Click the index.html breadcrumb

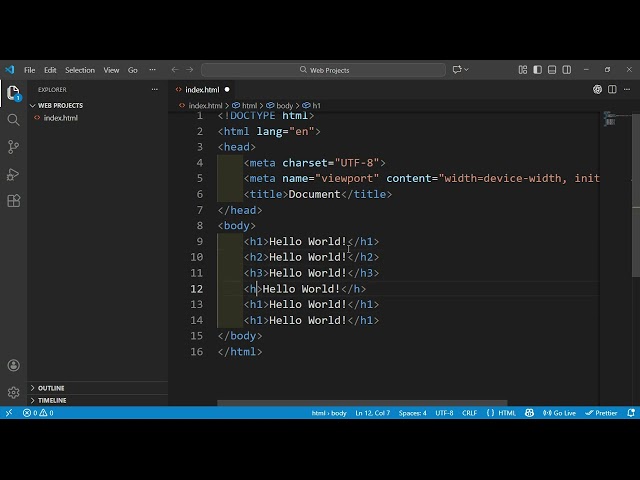[x=201, y=105]
